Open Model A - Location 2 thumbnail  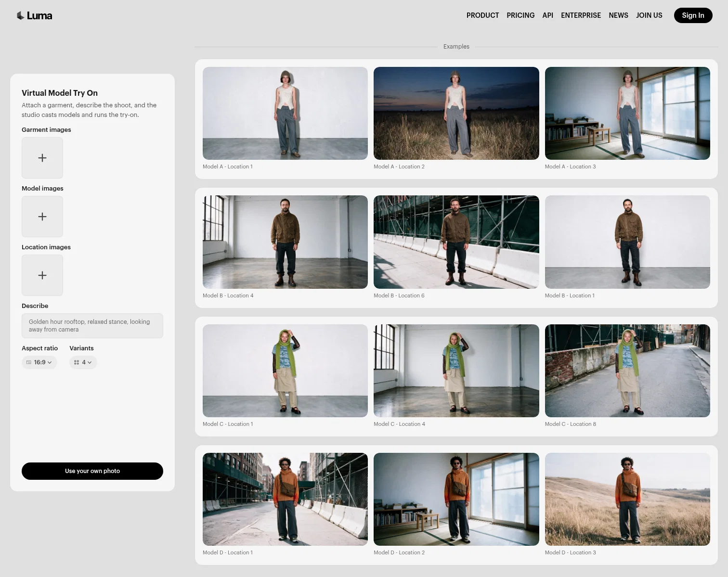456,113
